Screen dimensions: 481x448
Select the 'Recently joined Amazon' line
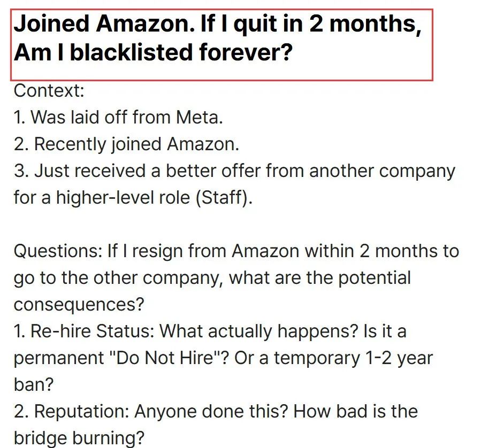click(x=126, y=144)
